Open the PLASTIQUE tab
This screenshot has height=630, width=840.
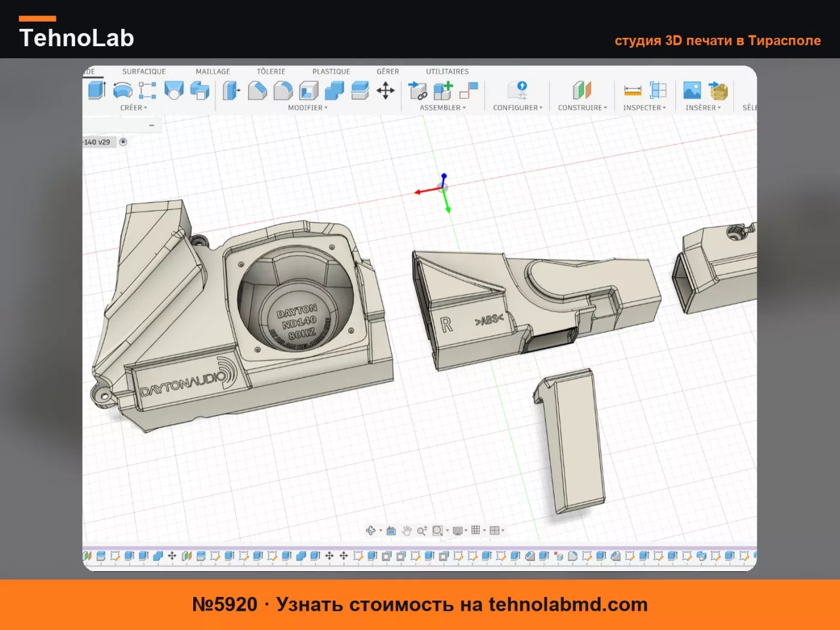(331, 71)
